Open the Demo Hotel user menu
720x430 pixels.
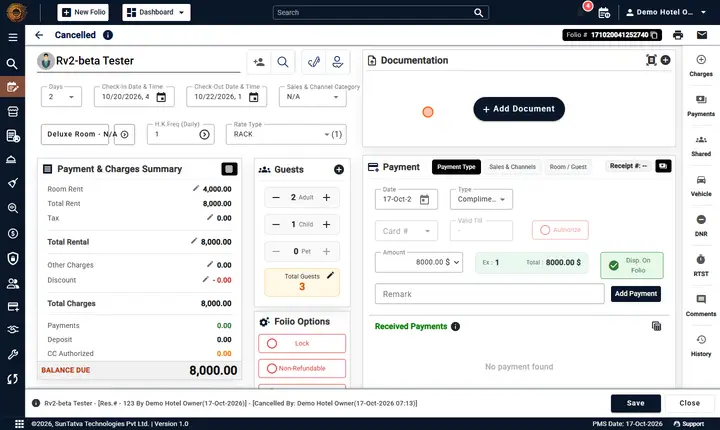[x=666, y=12]
